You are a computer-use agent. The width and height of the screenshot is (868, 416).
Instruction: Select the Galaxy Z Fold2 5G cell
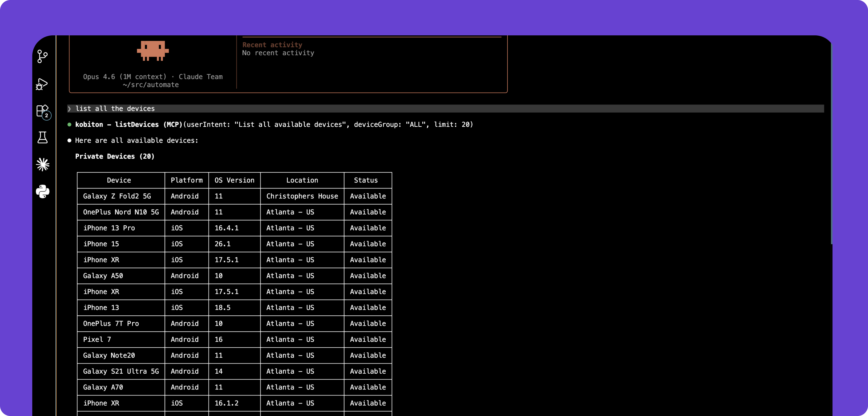(x=117, y=196)
